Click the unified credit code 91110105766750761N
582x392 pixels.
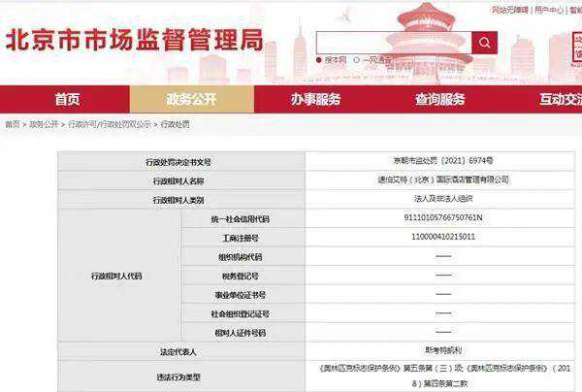point(442,218)
